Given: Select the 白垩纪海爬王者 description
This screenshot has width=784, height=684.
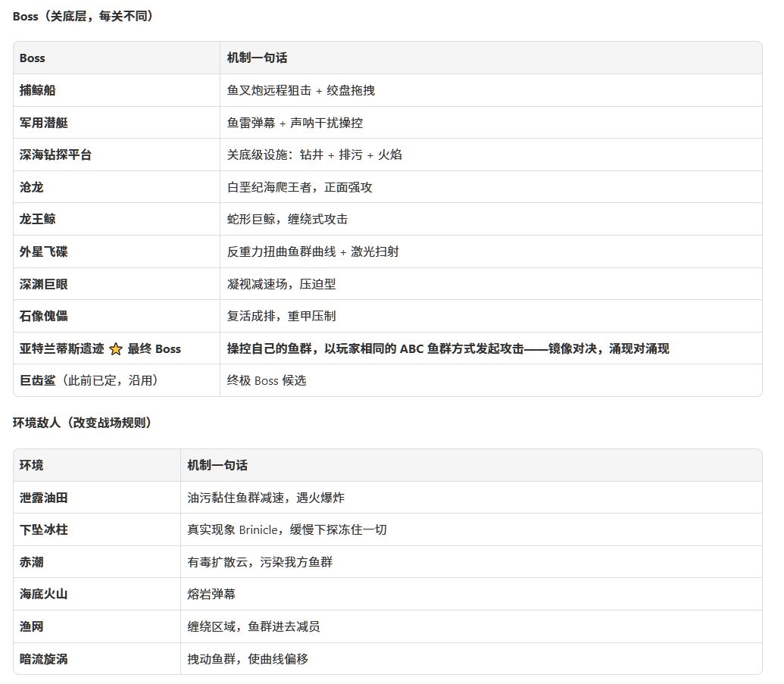Looking at the screenshot, I should coord(299,187).
